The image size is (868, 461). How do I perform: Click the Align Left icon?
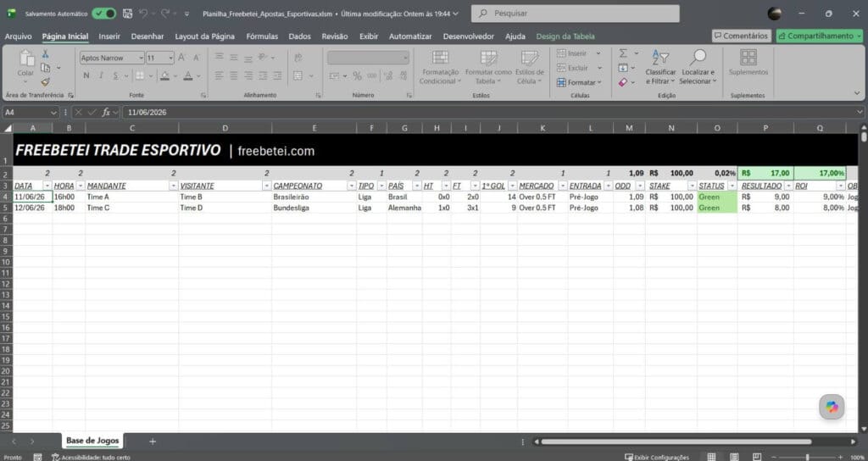coord(220,75)
